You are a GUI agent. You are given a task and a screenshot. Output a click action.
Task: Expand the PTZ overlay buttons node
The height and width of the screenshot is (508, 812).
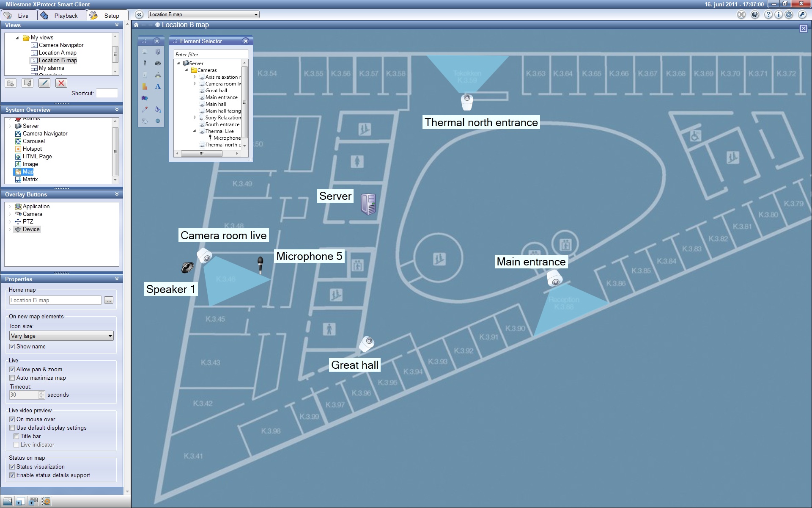click(10, 222)
